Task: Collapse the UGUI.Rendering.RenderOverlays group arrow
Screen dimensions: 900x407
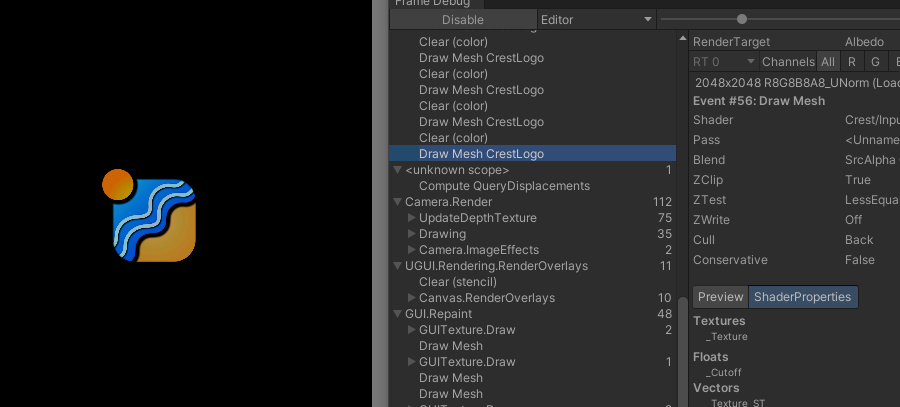Action: pos(397,266)
